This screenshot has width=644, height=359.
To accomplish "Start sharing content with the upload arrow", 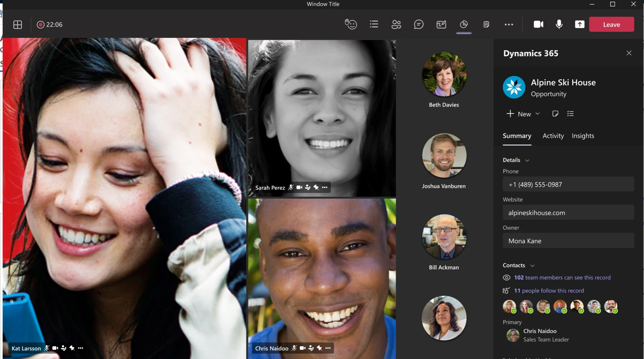I will tap(580, 24).
